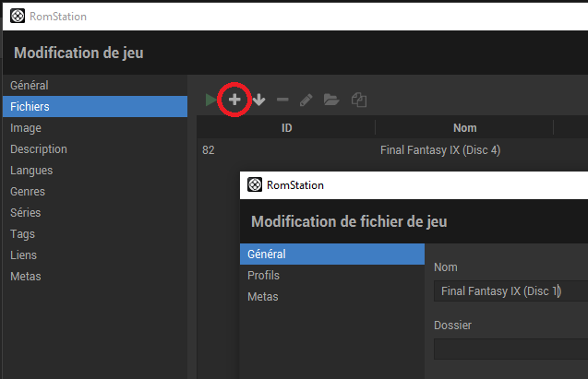Screen dimensions: 588x379
Task: Click ID cell 82 in file table
Action: [x=209, y=150]
